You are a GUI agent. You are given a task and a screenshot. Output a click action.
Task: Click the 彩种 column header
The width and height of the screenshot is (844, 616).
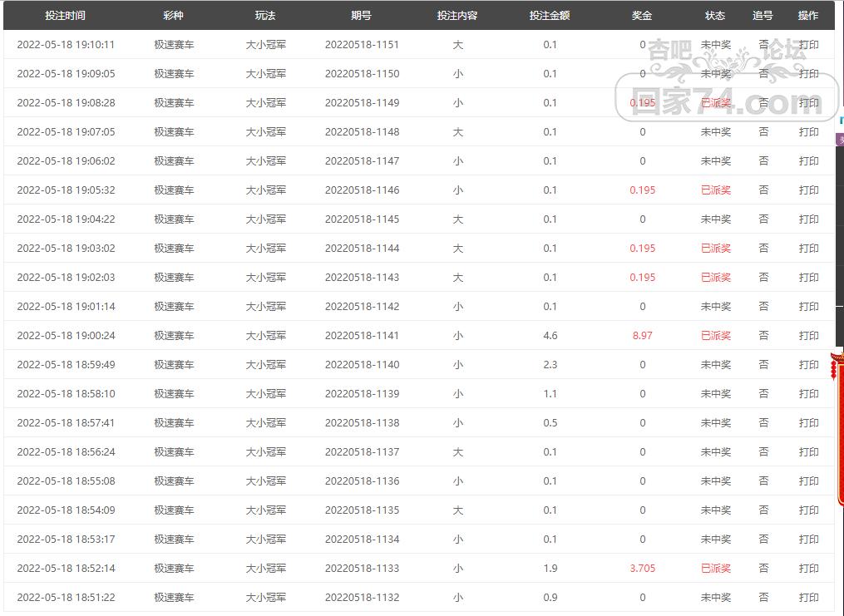(x=173, y=16)
